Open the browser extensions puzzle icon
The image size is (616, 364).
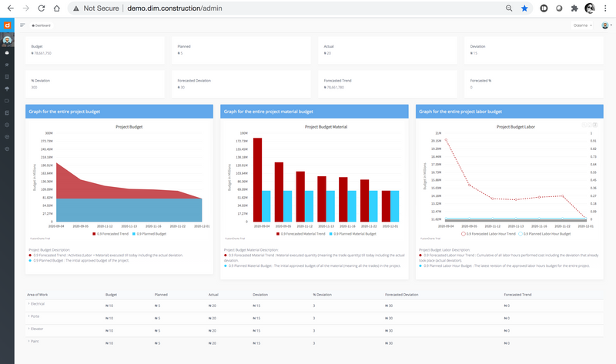click(x=574, y=8)
